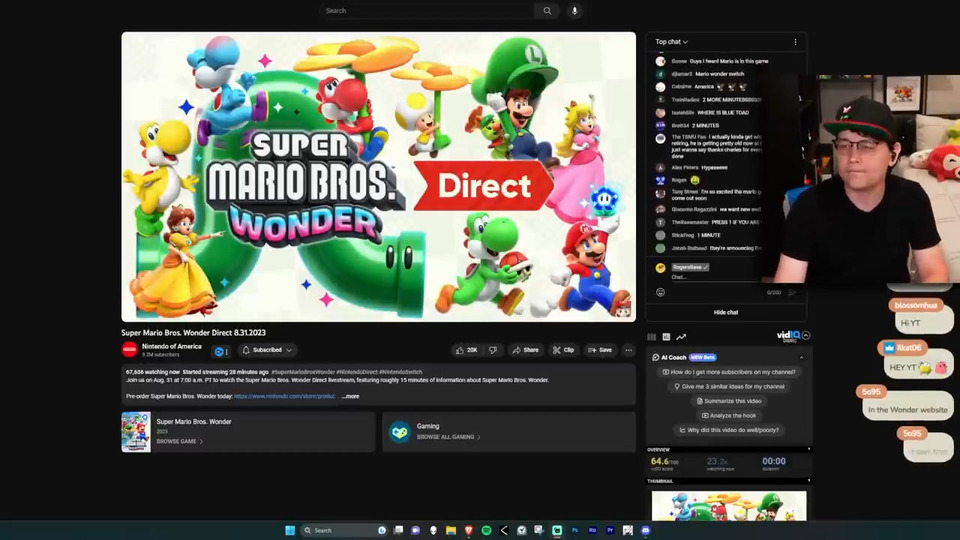Click Analyze the hook suggestion
Screen dimensions: 960x540
729,415
